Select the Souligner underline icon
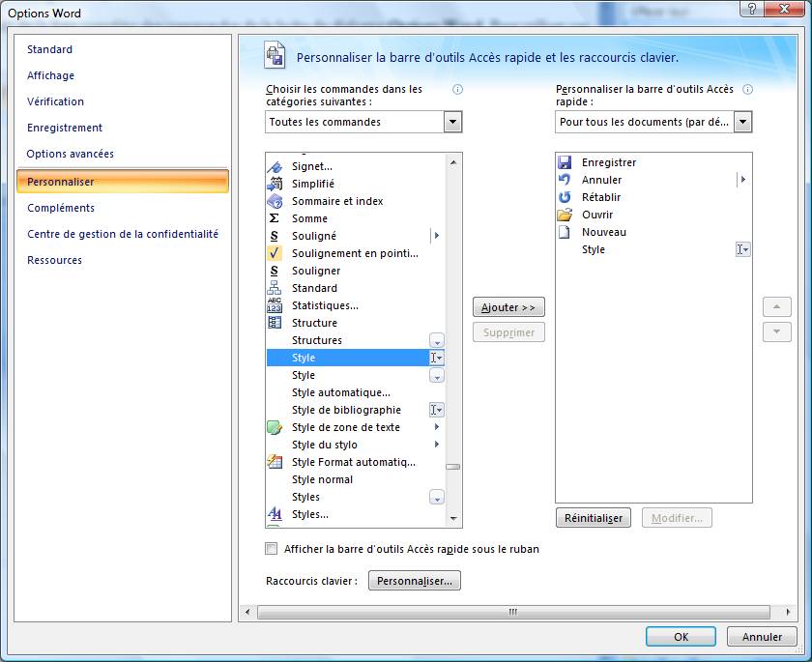This screenshot has width=812, height=662. pyautogui.click(x=275, y=271)
